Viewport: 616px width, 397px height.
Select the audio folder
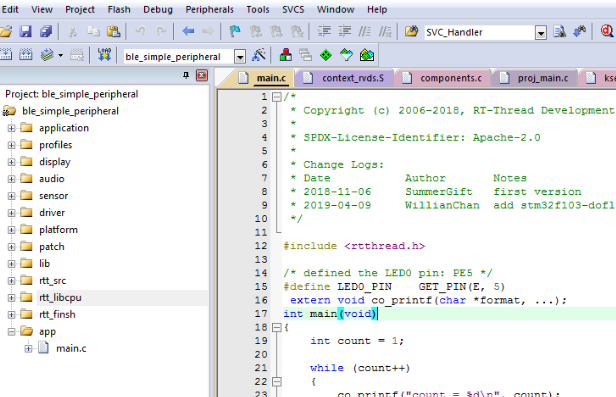pos(51,179)
